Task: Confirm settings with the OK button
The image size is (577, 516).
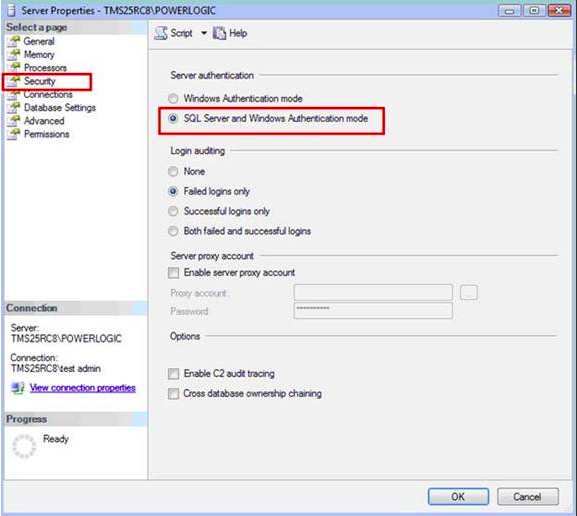Action: 458,497
